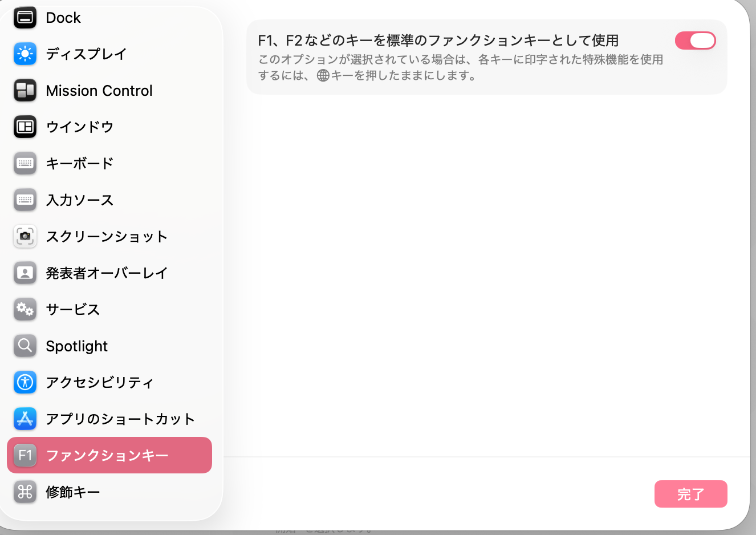Open 発表者オーバーレイ shortcuts category
This screenshot has width=756, height=535.
(107, 273)
